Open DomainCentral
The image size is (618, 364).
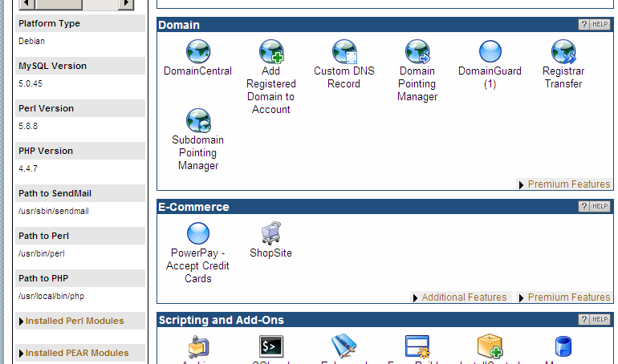coord(197,53)
